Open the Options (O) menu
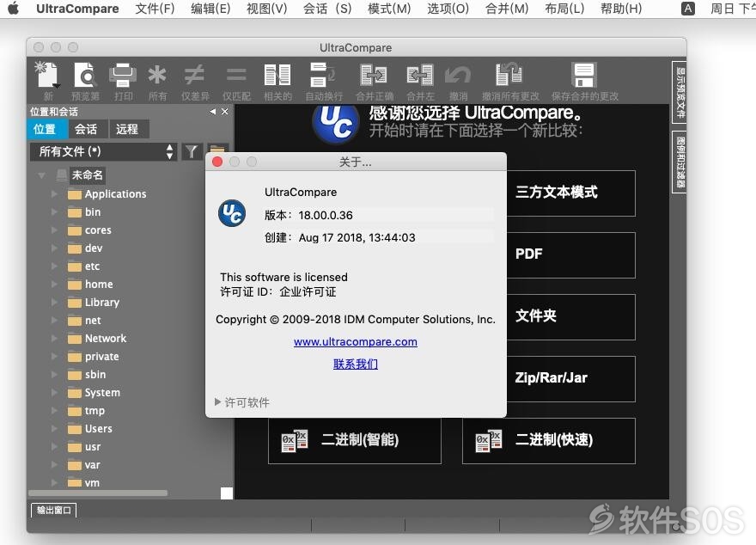 [448, 9]
